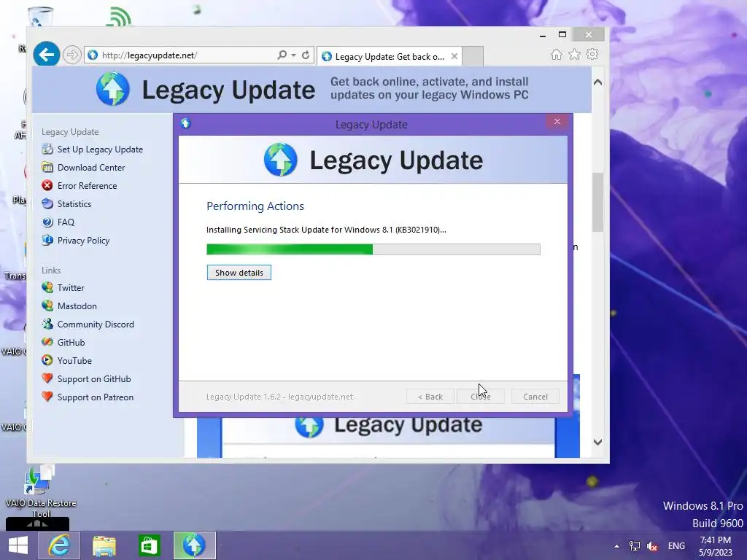The width and height of the screenshot is (747, 560).
Task: Click the Statistics pie chart icon
Action: 47,204
